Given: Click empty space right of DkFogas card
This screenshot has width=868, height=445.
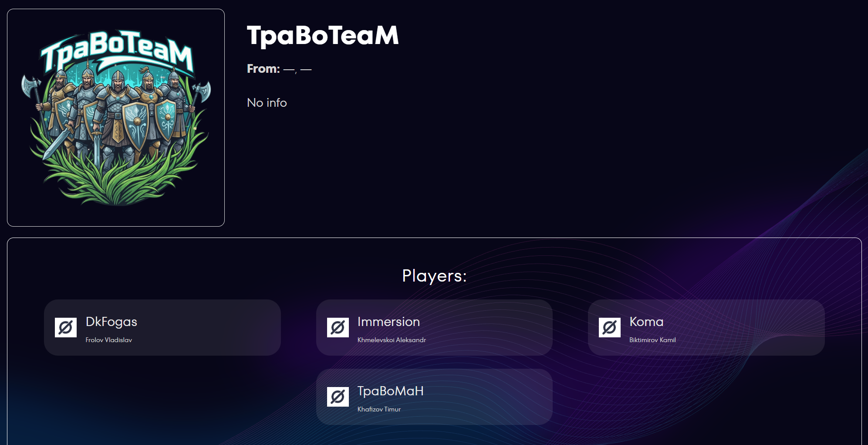Looking at the screenshot, I should [298, 327].
